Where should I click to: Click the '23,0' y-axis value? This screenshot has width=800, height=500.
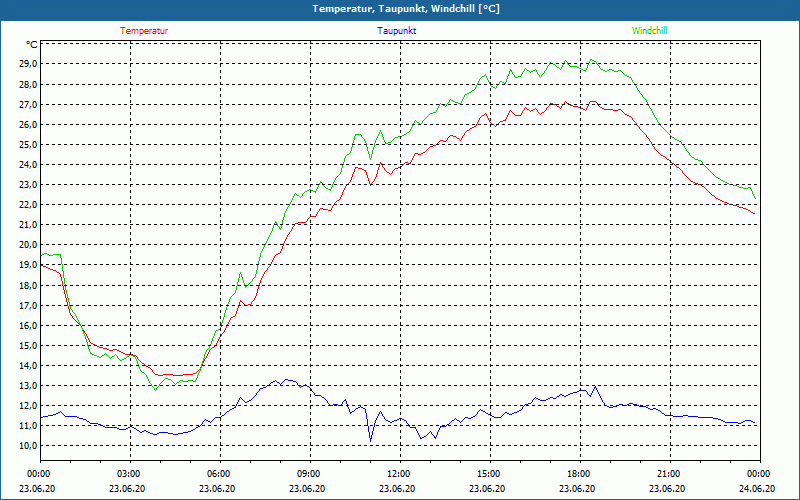click(x=29, y=185)
